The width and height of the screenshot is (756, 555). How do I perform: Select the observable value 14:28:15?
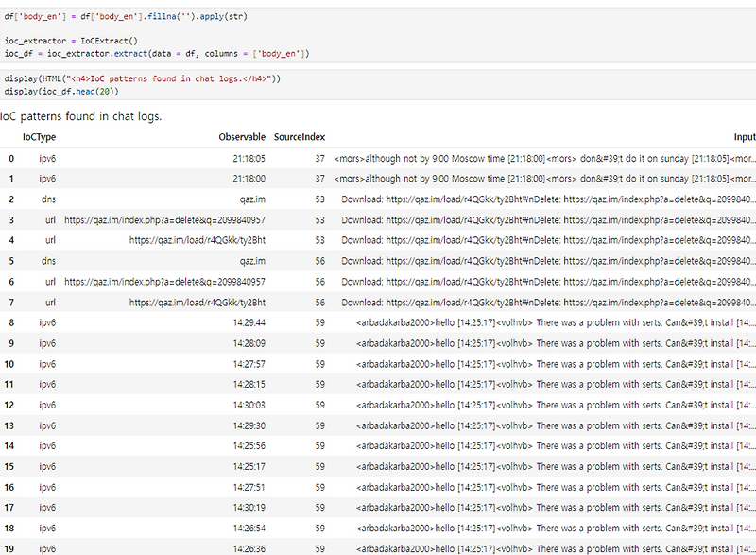[x=249, y=384]
